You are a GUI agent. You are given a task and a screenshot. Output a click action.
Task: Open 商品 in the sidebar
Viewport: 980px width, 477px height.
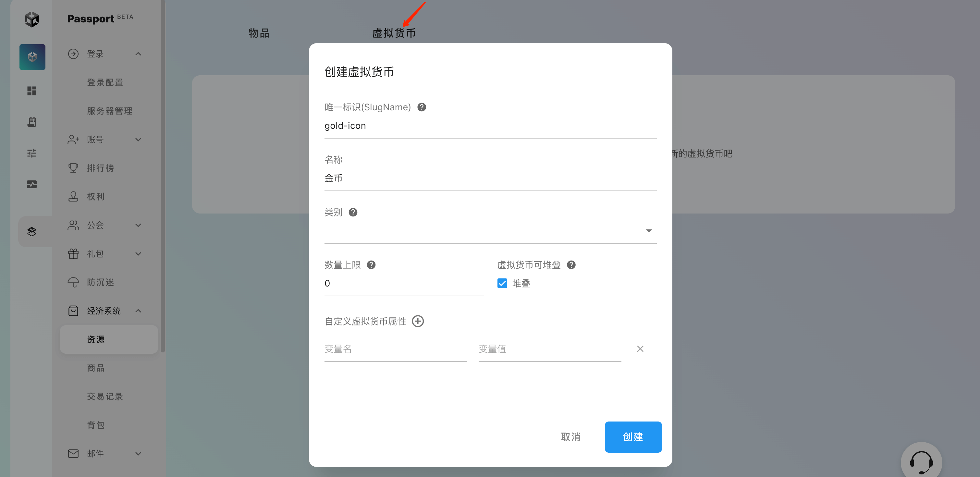(96, 368)
